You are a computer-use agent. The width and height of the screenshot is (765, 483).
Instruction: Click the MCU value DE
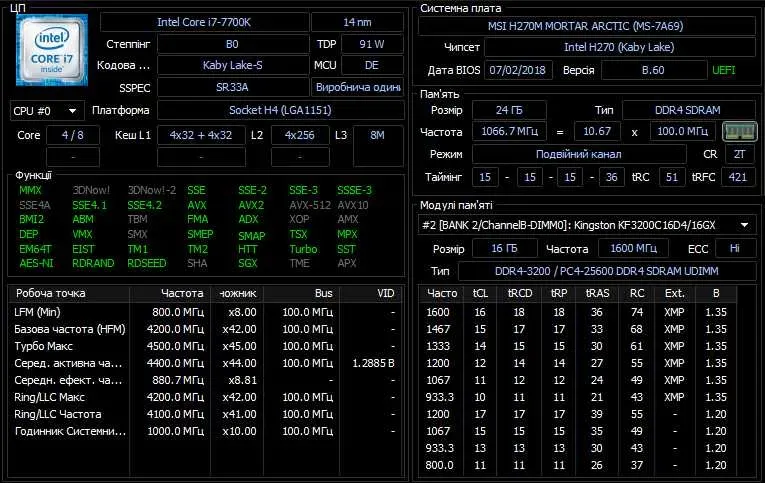(372, 65)
